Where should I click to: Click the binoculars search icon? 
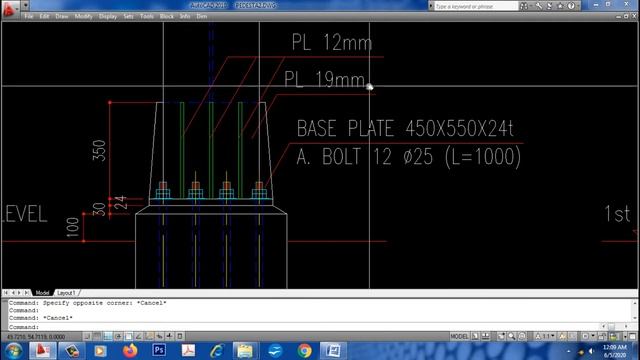coord(524,6)
